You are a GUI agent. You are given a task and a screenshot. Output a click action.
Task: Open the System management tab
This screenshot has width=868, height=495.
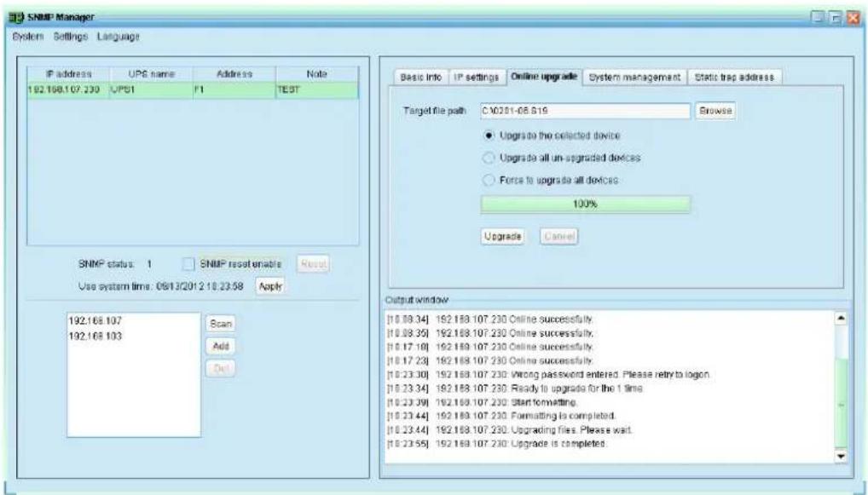634,78
